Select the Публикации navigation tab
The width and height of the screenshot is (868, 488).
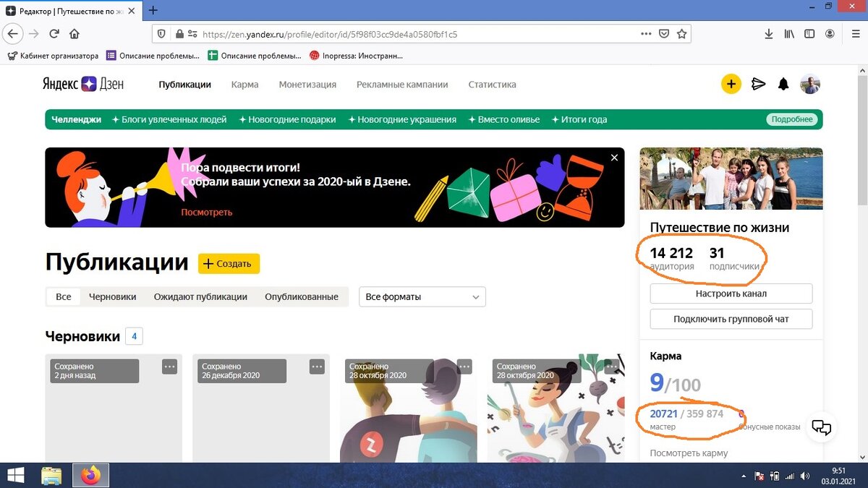tap(185, 84)
